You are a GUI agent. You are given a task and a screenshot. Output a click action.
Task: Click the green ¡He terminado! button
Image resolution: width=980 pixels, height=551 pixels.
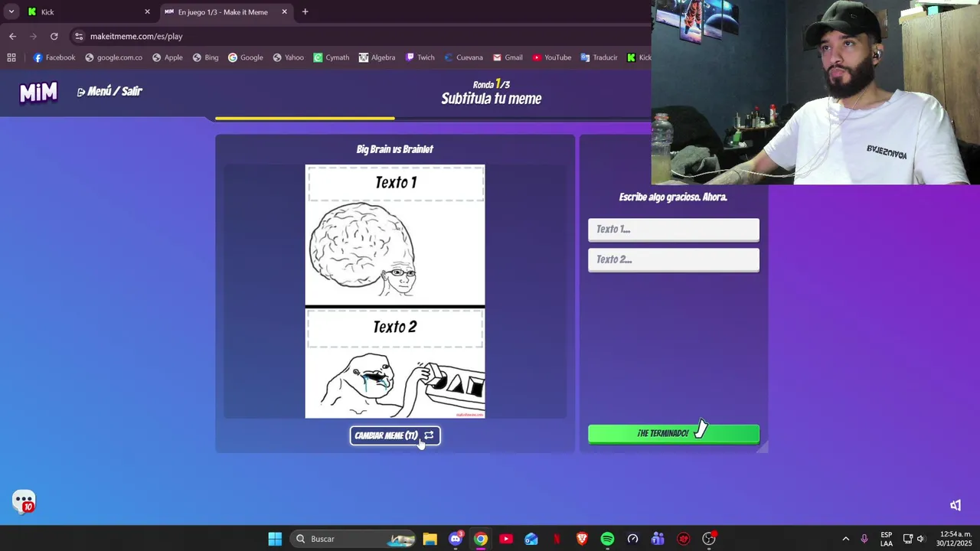point(673,433)
